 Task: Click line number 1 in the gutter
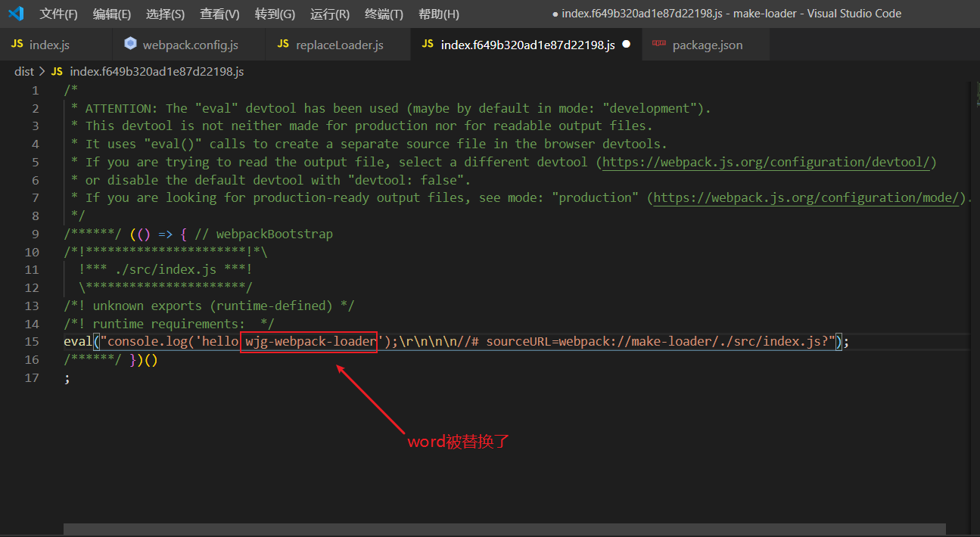35,90
